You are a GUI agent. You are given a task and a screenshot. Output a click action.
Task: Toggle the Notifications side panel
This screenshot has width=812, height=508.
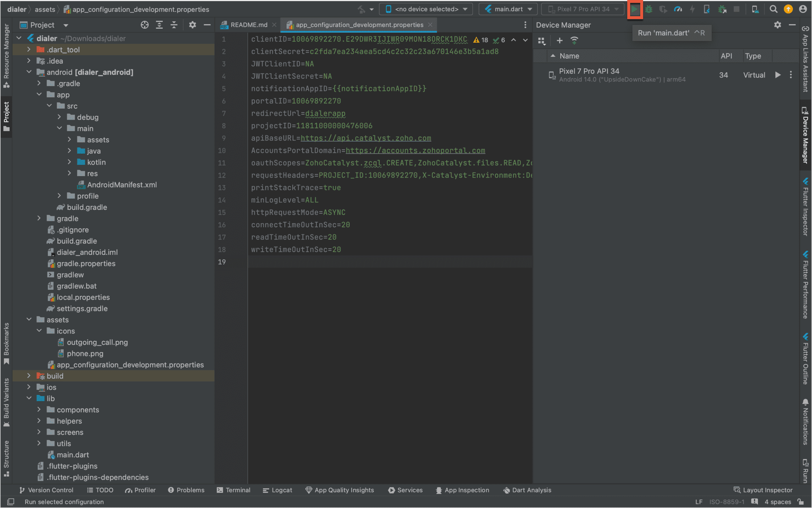[806, 422]
